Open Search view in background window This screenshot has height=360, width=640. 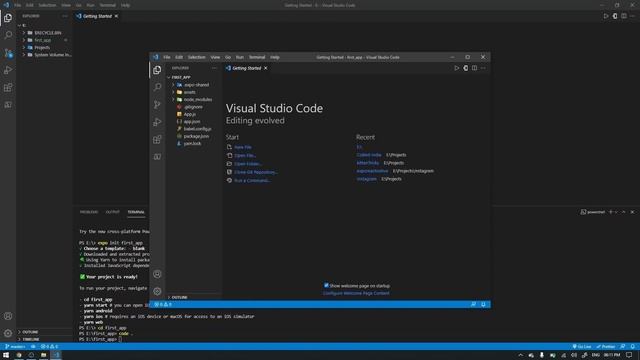coord(8,35)
